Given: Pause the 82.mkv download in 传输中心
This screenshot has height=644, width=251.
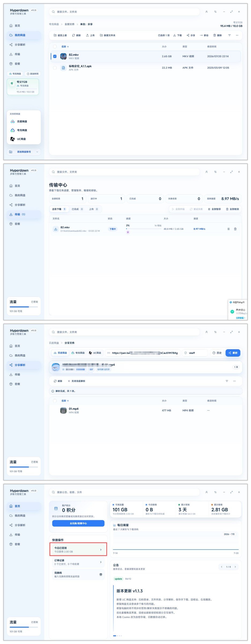Looking at the screenshot, I should point(228,229).
